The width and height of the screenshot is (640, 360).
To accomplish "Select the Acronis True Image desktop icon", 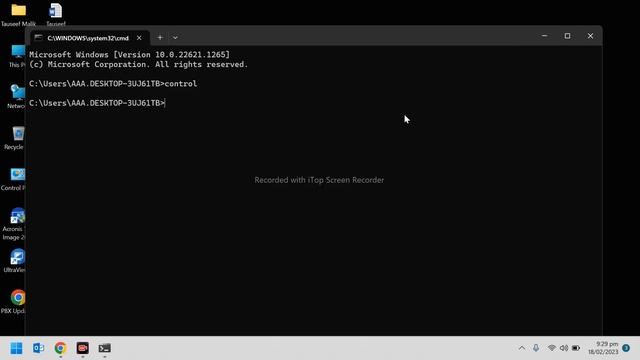I will coord(15,224).
